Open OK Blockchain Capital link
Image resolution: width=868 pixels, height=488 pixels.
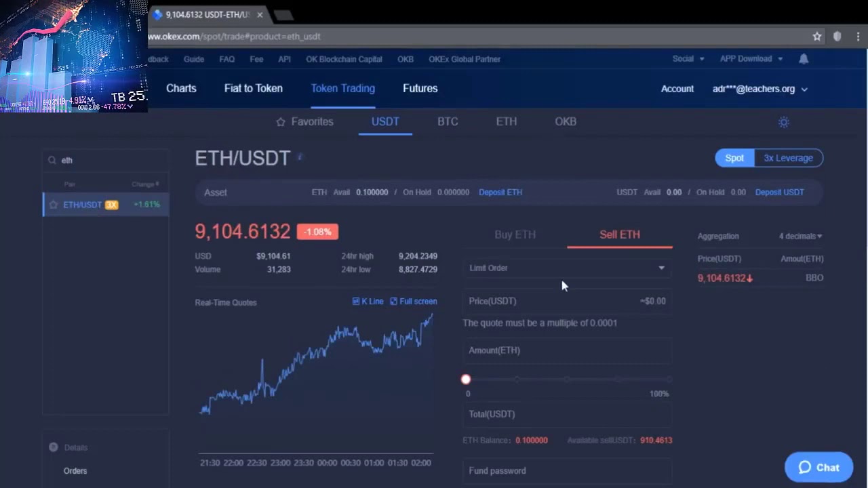coord(344,59)
